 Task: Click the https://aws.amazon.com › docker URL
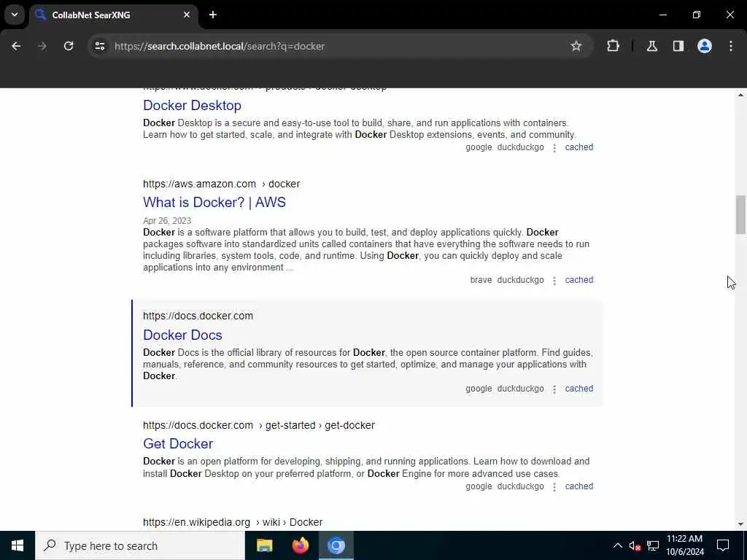[x=222, y=184]
